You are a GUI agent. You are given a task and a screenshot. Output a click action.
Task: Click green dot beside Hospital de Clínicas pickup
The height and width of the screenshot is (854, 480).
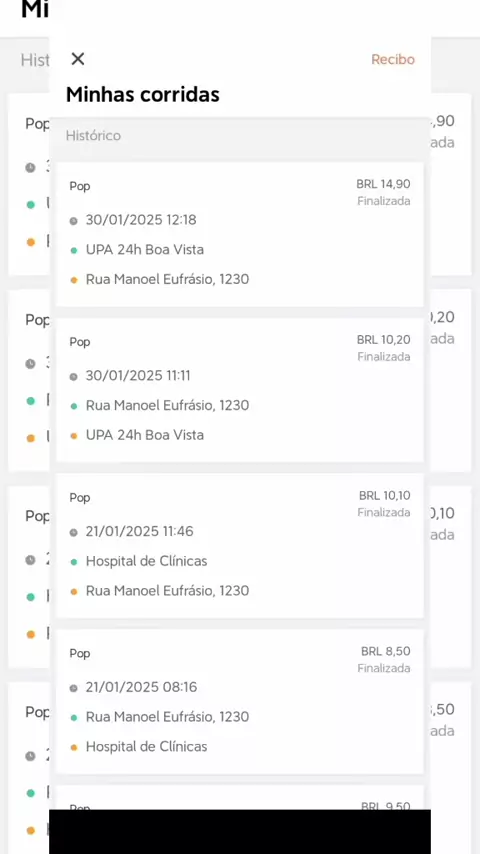coord(74,562)
